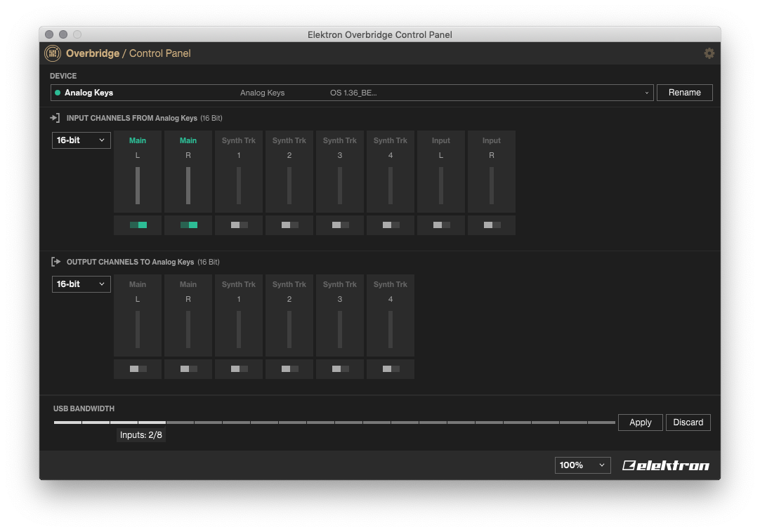Click the 'Control Panel' header text

pos(159,53)
